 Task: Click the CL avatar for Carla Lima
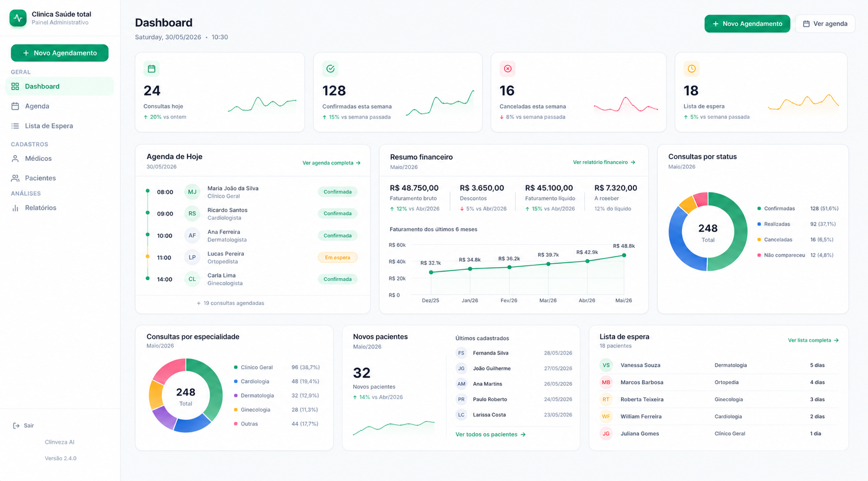pos(192,279)
